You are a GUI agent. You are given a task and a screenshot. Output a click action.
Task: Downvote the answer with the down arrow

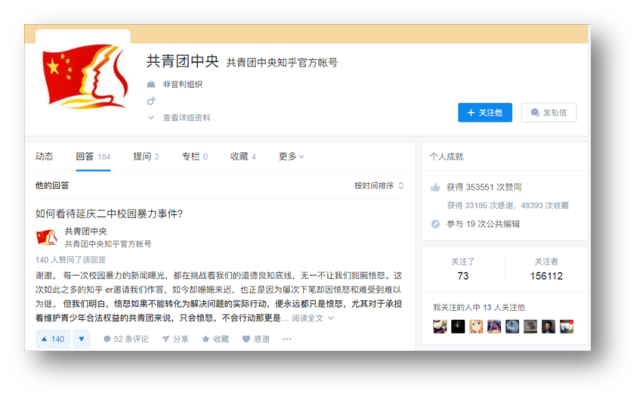[81, 339]
